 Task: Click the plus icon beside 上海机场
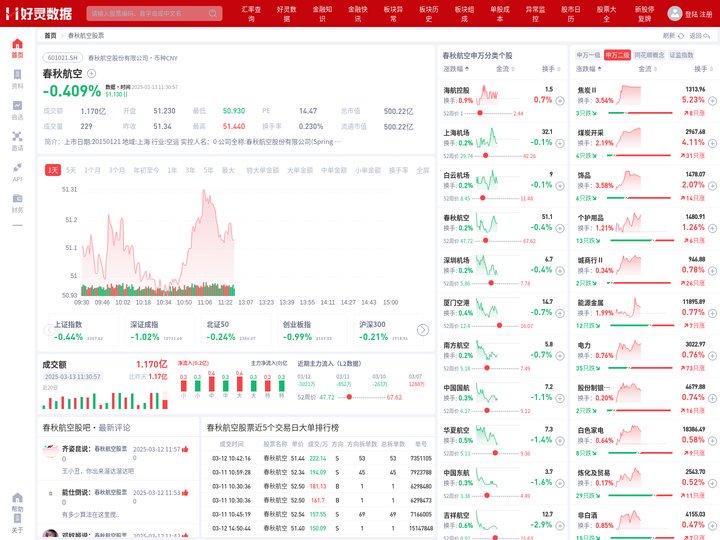pos(560,143)
